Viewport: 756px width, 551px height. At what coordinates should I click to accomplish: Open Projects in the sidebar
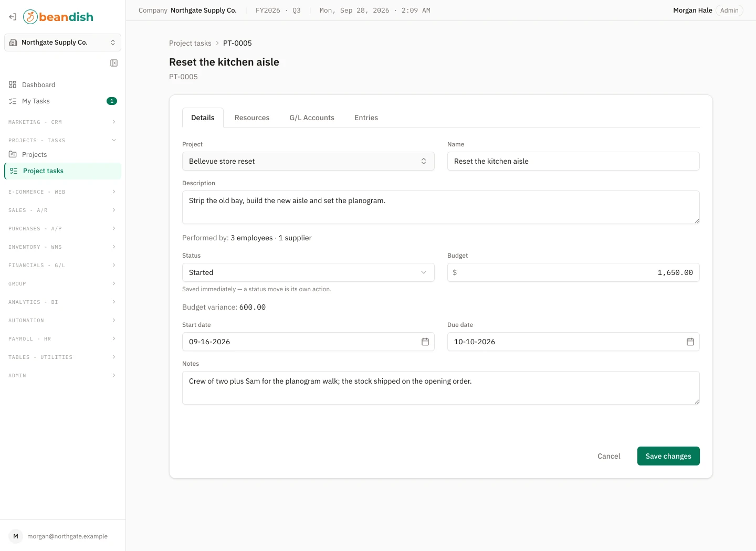pos(62,155)
